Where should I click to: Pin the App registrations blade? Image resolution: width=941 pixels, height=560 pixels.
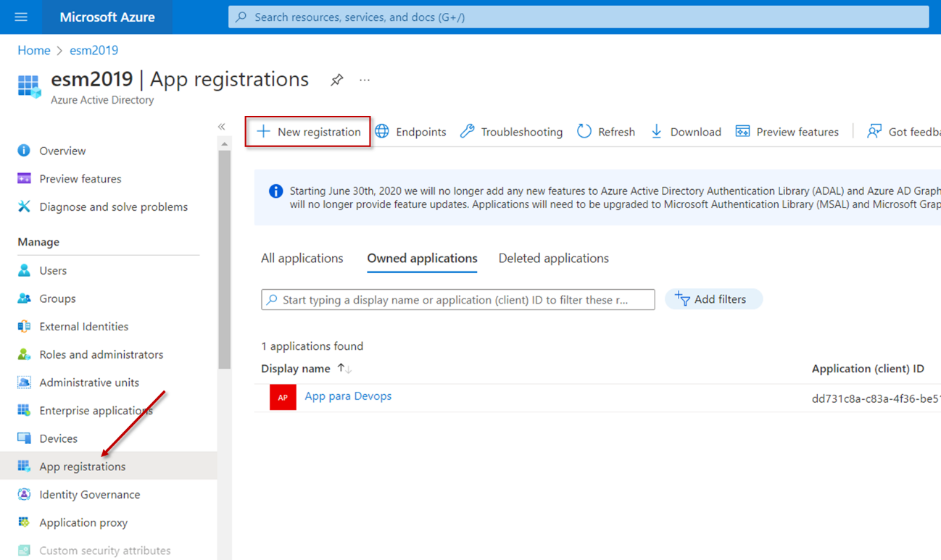336,80
